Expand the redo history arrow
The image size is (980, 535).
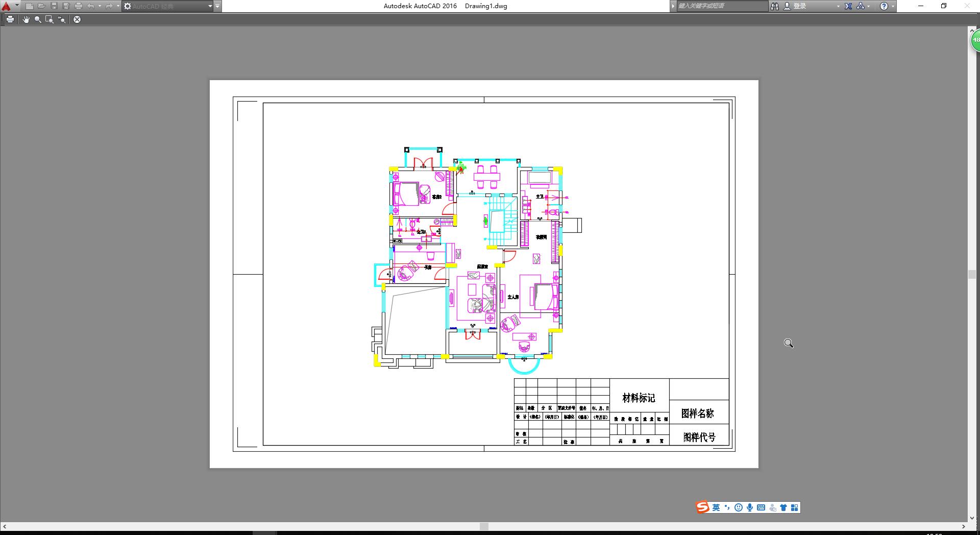click(118, 6)
